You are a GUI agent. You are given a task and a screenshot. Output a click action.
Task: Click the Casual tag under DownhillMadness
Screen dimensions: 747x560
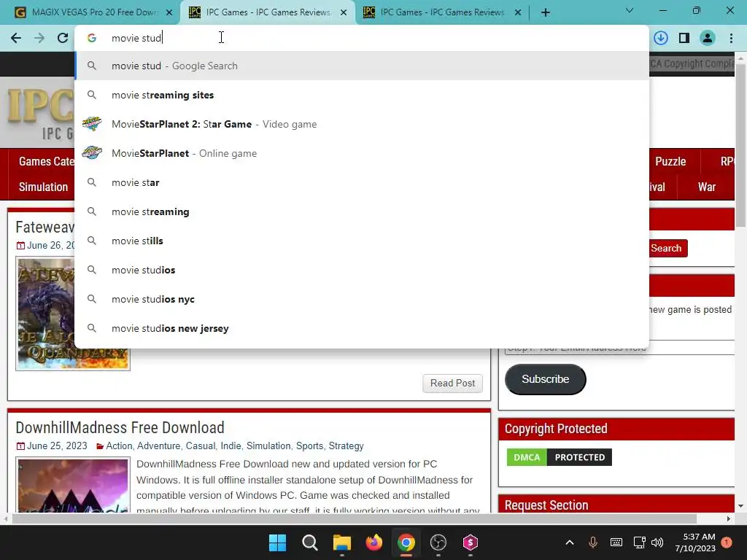pyautogui.click(x=200, y=446)
